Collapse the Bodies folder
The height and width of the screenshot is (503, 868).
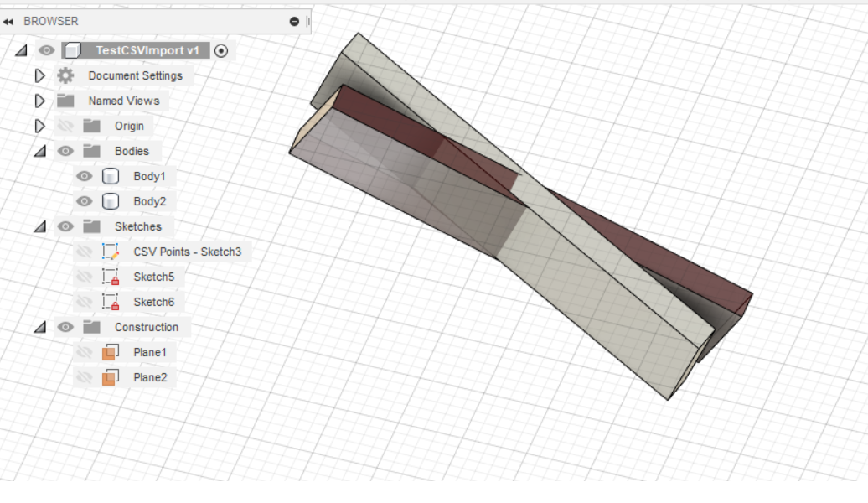(x=40, y=151)
